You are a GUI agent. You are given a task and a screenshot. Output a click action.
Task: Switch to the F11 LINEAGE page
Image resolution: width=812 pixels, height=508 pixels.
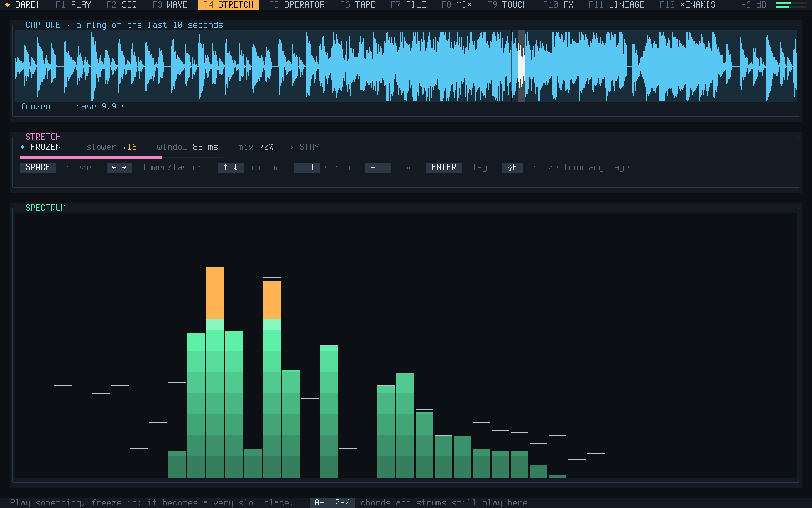click(617, 4)
